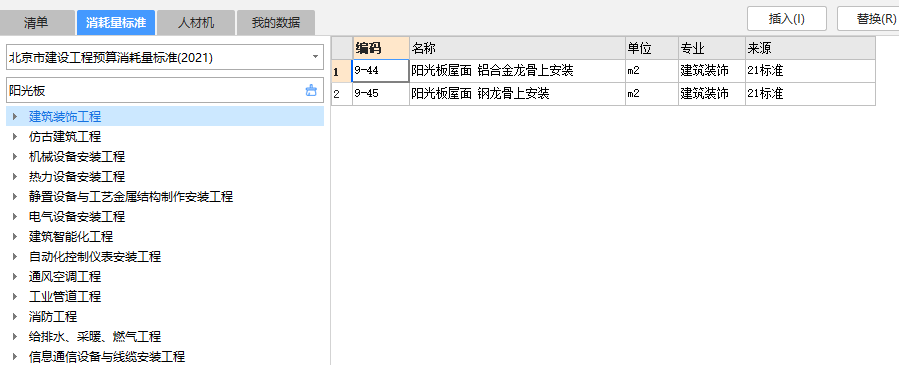Select 仿古建筑工程 in the tree
This screenshot has height=365, width=899.
click(65, 137)
